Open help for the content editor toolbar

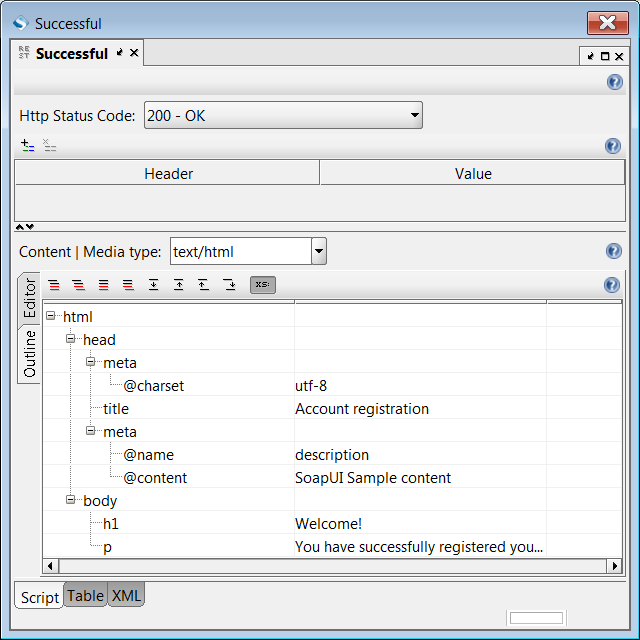coord(613,285)
